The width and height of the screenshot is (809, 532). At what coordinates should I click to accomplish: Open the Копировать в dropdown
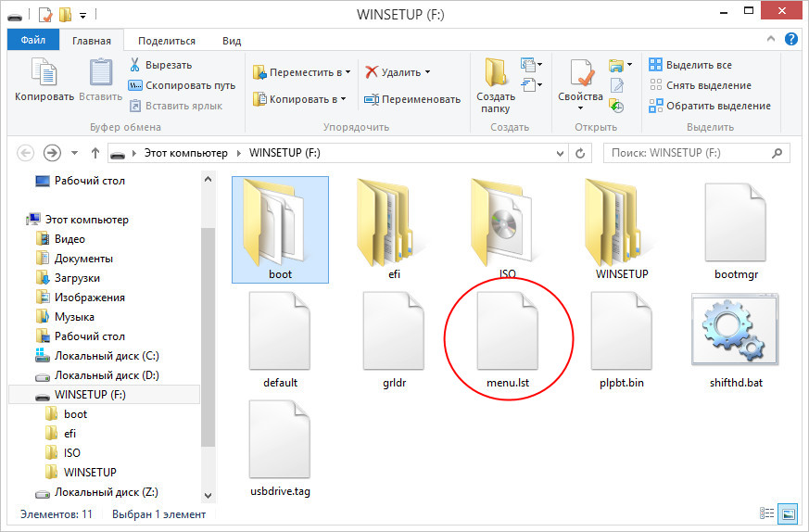[x=299, y=99]
